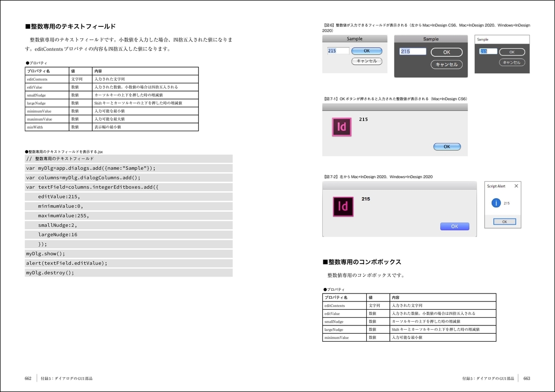Click the 215 field in small Windows Sample dialog
This screenshot has width=555, height=392.
point(488,52)
